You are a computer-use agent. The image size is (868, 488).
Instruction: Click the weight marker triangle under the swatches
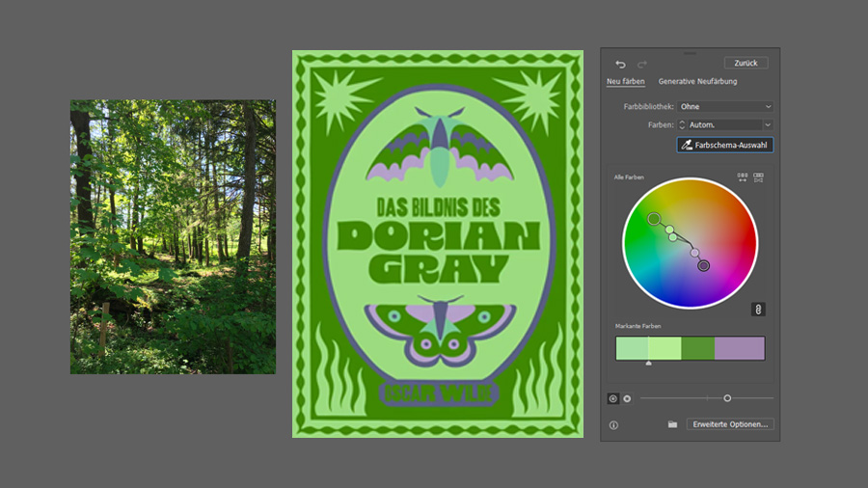[x=648, y=363]
